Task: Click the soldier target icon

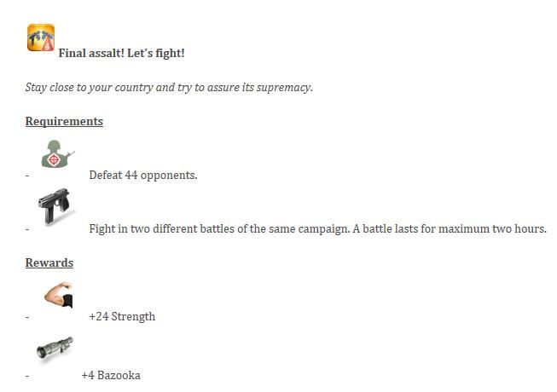Action: pyautogui.click(x=57, y=154)
